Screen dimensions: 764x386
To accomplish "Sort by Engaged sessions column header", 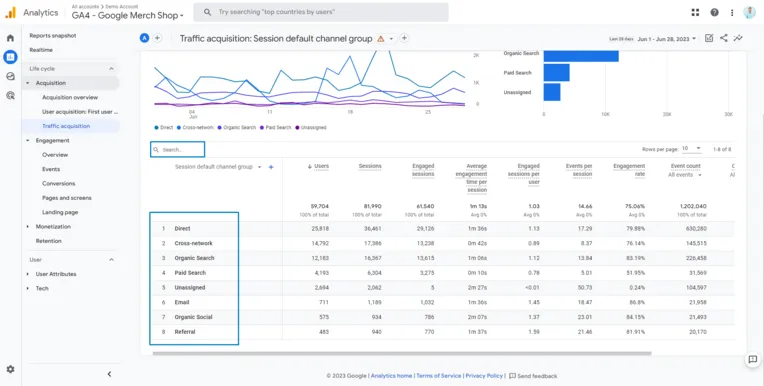I will [423, 170].
